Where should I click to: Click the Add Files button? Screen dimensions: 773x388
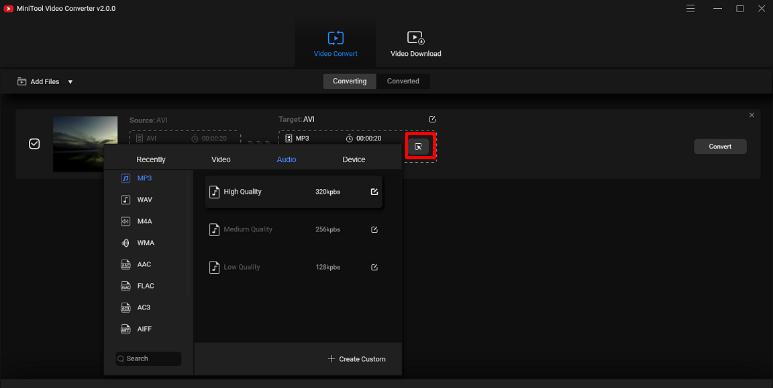[x=38, y=81]
